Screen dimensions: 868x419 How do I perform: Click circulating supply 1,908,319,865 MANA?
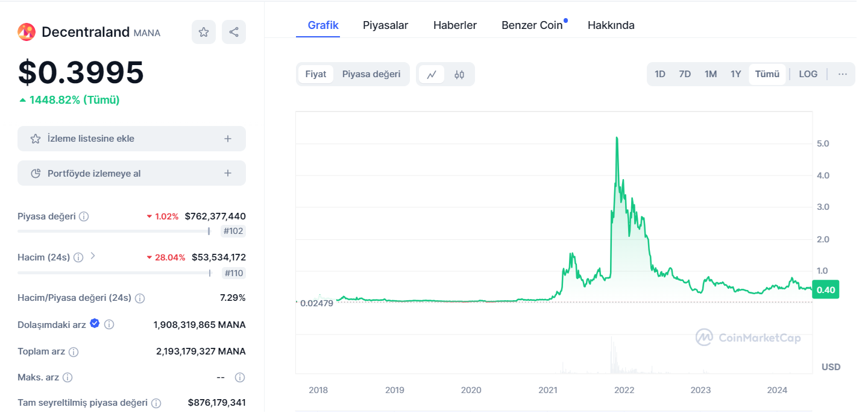pyautogui.click(x=200, y=324)
